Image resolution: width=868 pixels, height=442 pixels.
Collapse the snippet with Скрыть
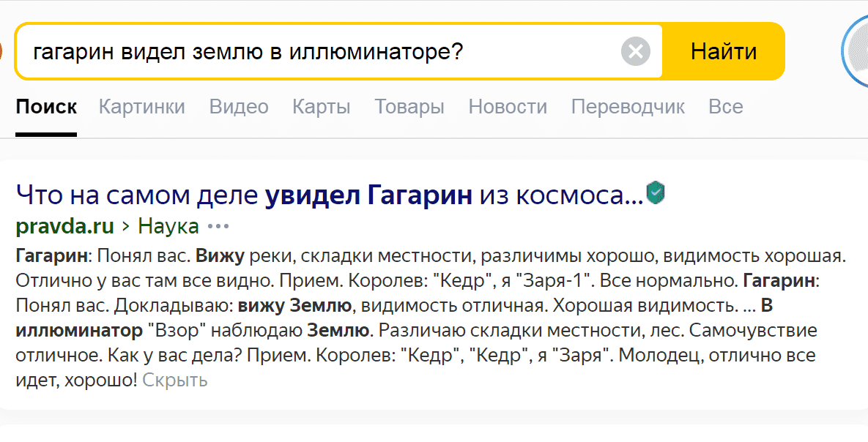(x=175, y=381)
